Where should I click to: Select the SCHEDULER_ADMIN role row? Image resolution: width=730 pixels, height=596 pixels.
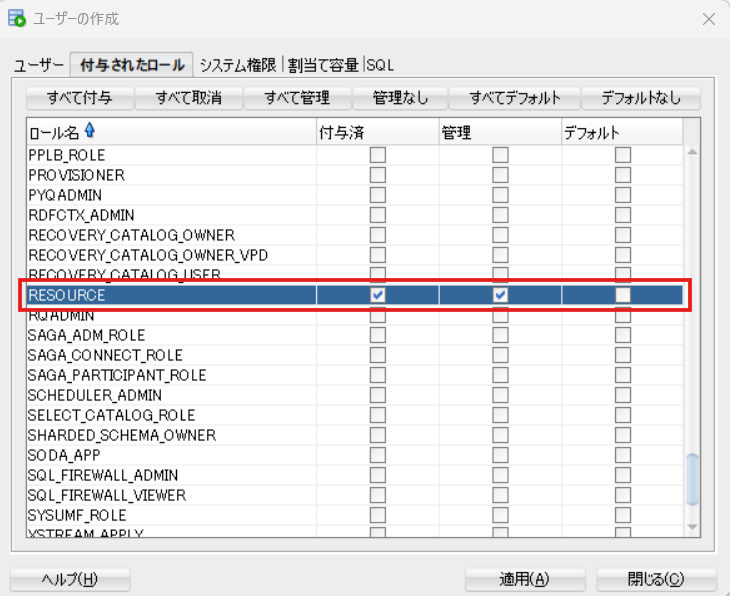355,395
